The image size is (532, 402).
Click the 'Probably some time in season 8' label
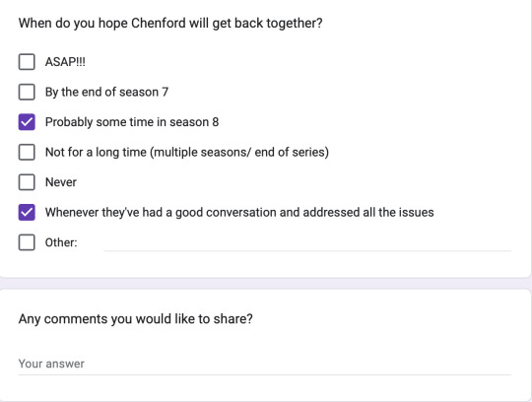132,122
